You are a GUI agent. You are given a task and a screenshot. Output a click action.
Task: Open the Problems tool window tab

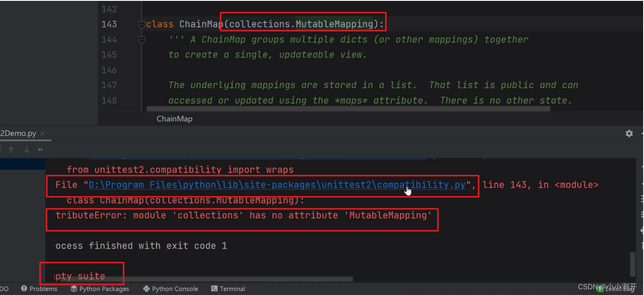pyautogui.click(x=39, y=289)
